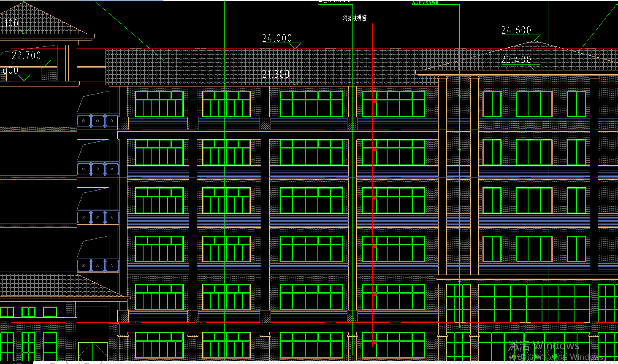Select the 22.400 elevation label
Viewport: 618px width, 364px height.
coord(516,59)
